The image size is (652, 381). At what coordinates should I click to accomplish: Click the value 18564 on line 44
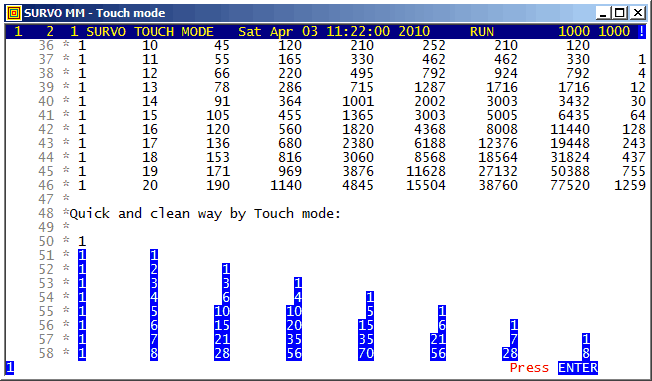[498, 157]
